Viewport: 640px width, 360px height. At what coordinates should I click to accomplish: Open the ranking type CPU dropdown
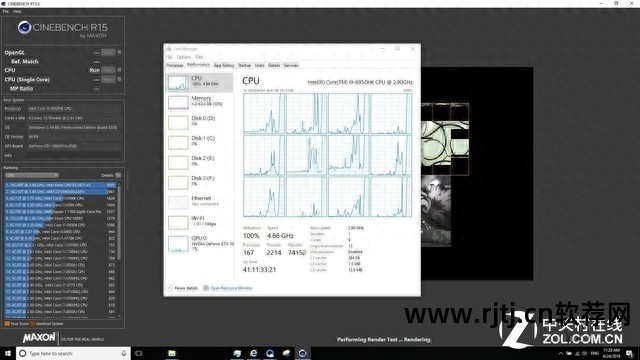click(x=32, y=175)
